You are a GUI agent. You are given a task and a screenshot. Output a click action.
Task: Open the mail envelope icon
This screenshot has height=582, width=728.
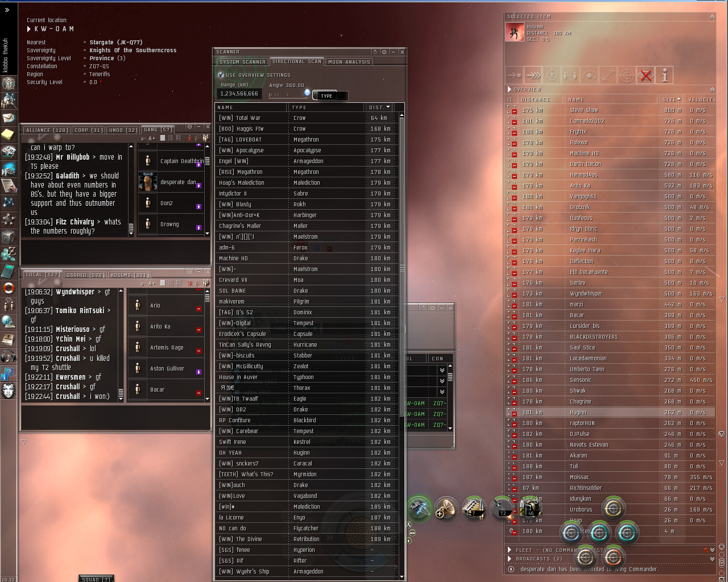pos(9,118)
